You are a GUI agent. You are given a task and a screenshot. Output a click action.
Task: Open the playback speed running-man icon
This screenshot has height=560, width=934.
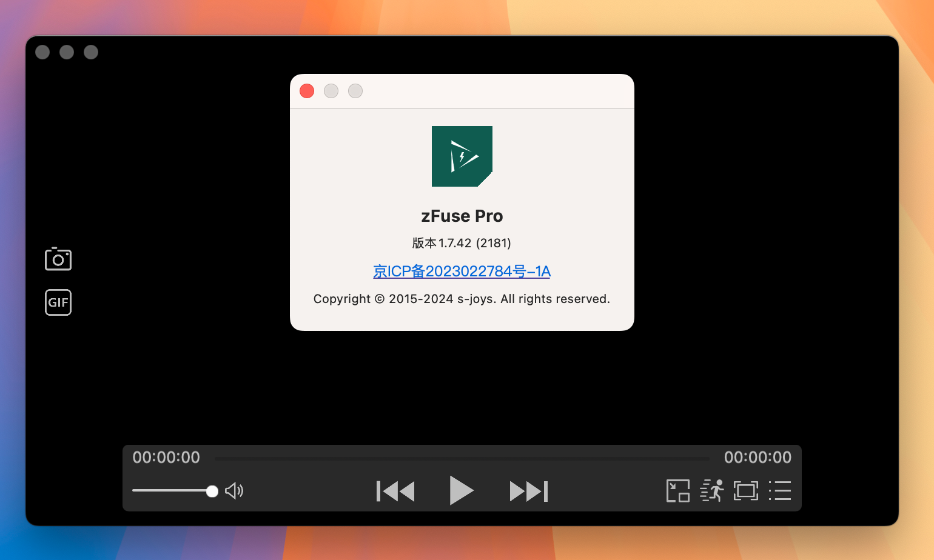[712, 491]
